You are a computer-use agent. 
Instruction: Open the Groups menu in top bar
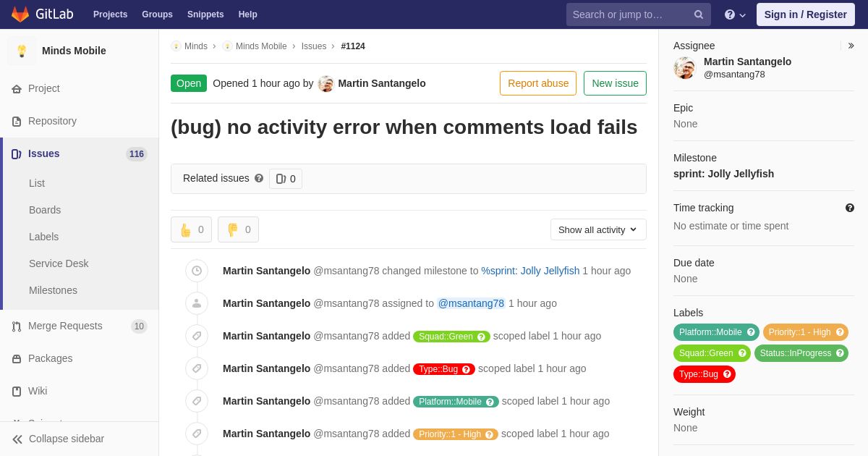click(157, 14)
